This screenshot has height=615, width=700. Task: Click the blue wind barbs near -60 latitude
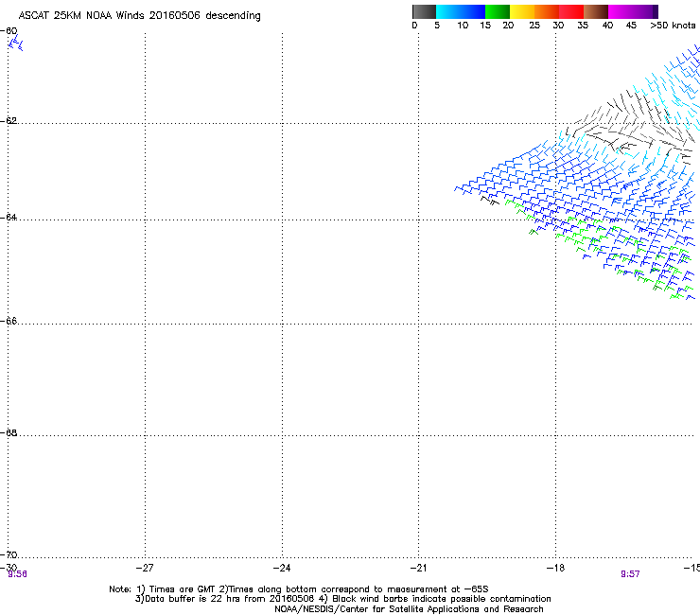(16, 44)
